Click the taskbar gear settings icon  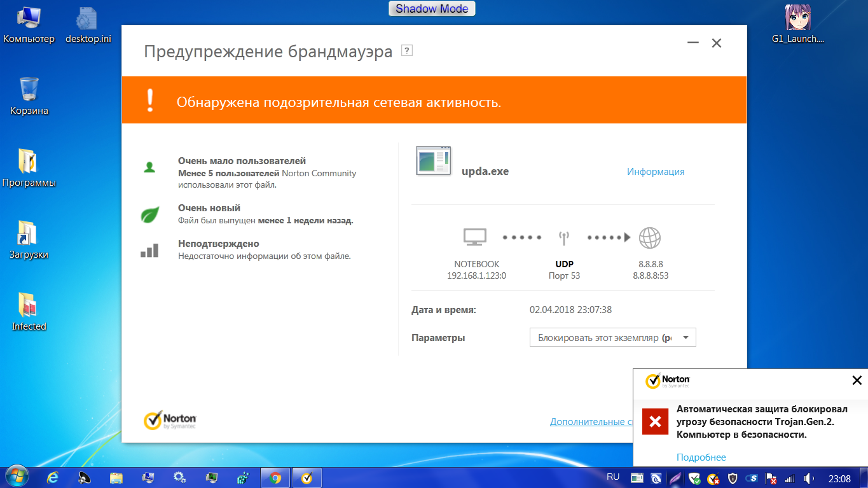[x=179, y=477]
